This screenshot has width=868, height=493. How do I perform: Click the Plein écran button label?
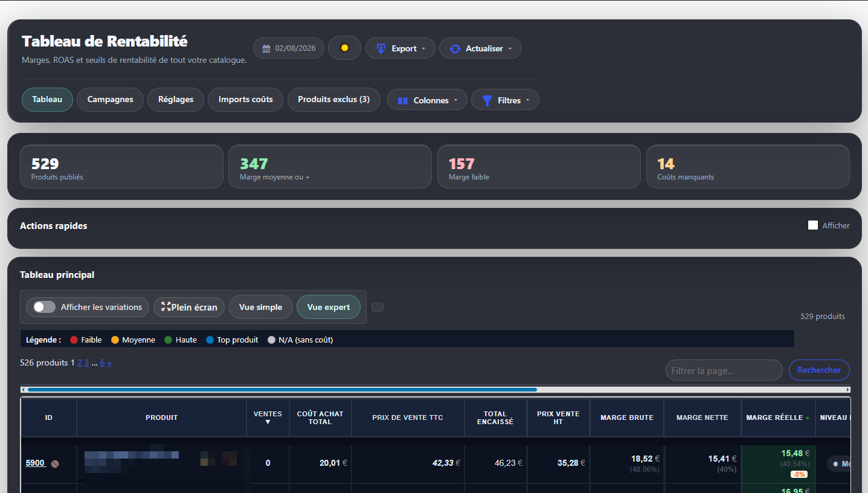(x=194, y=308)
